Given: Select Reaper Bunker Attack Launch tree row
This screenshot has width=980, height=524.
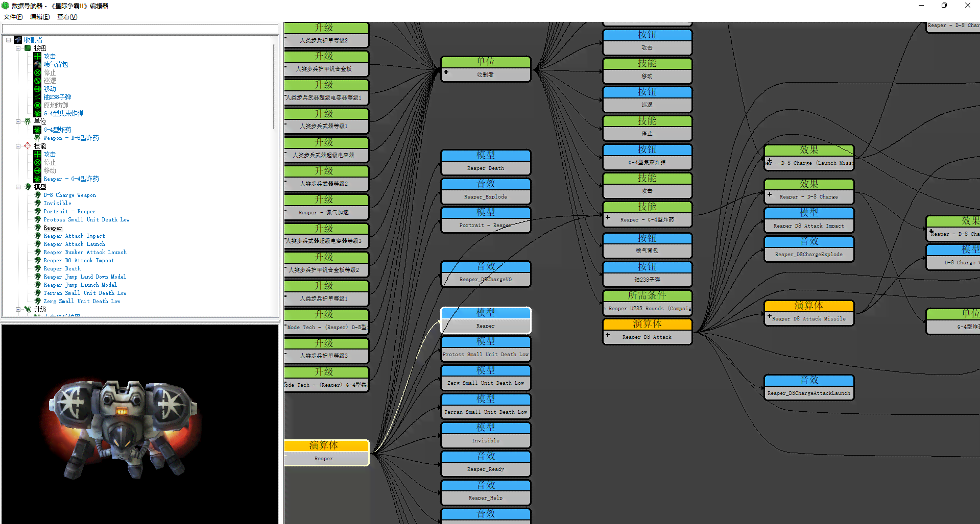Looking at the screenshot, I should (85, 252).
